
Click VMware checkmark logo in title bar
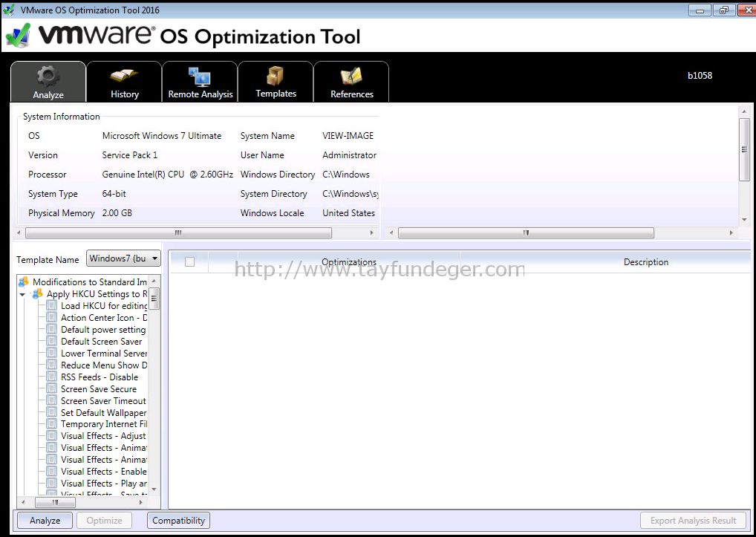(x=9, y=10)
